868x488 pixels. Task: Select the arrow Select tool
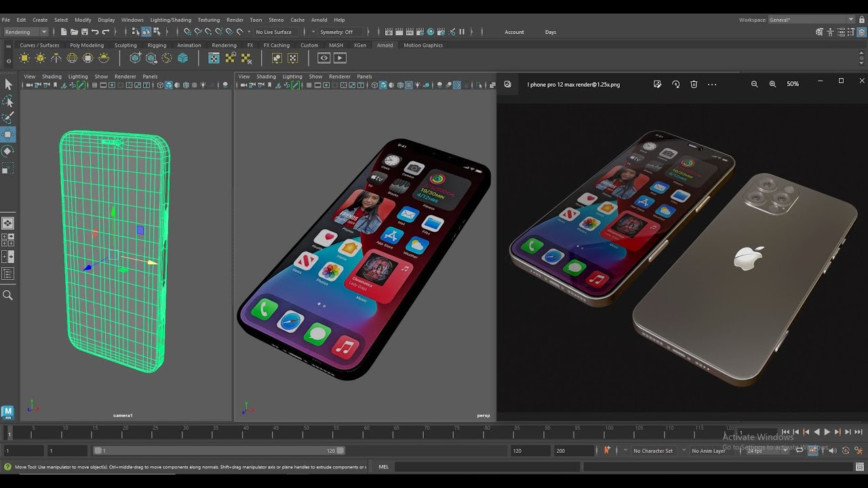click(x=8, y=84)
